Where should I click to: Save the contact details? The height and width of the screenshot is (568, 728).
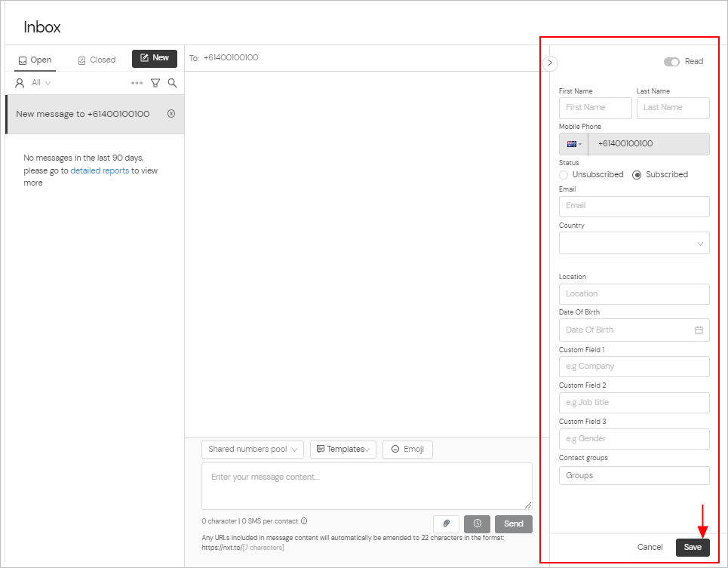click(693, 547)
